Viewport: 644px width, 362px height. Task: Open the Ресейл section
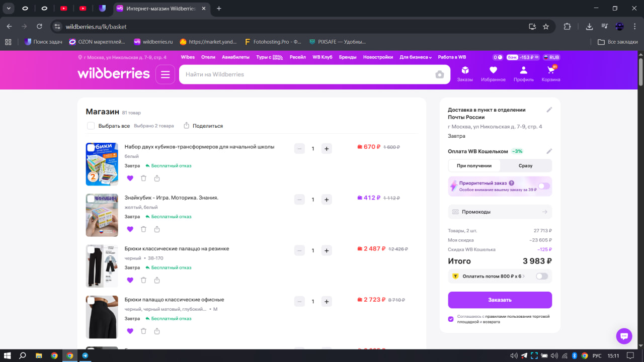tap(298, 57)
